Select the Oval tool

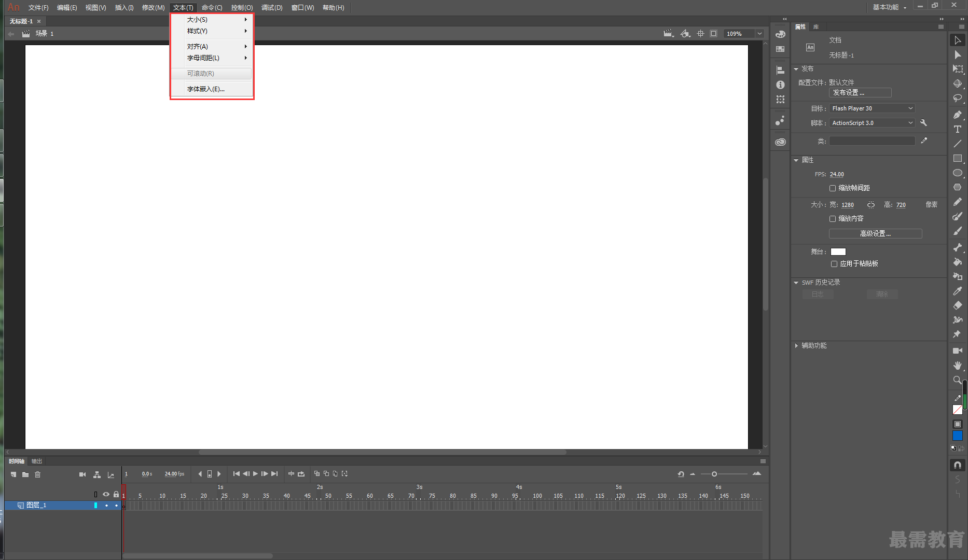(x=958, y=173)
